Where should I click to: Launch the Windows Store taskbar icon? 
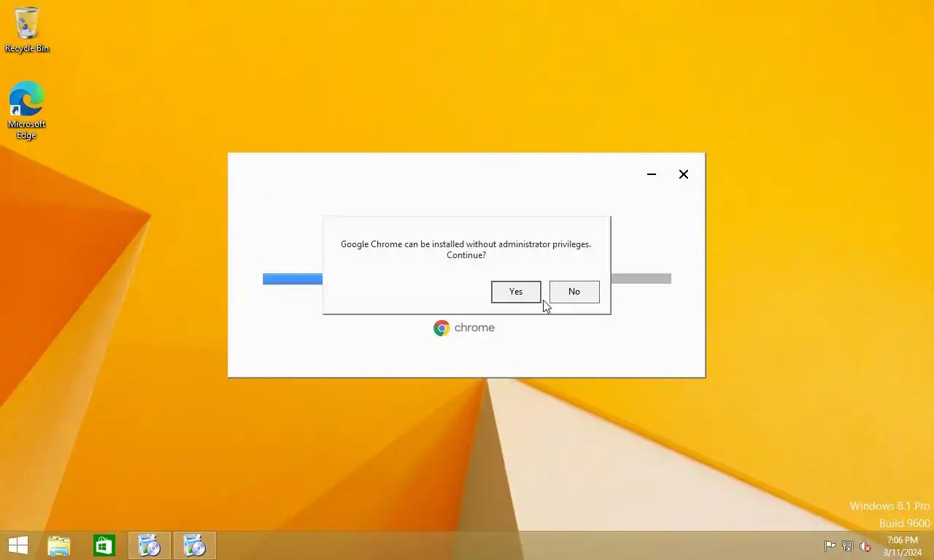pos(104,545)
